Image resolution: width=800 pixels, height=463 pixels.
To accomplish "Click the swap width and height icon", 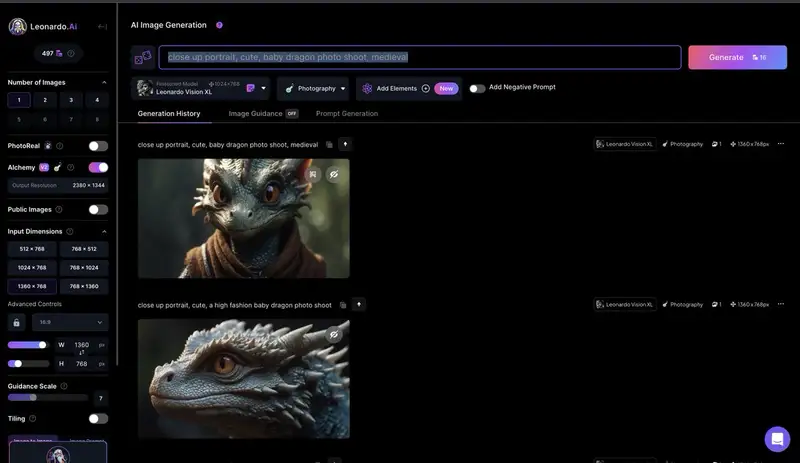I will tap(82, 354).
